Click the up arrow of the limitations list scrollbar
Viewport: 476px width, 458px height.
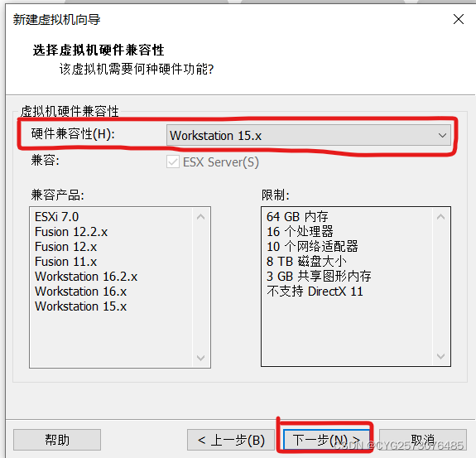[x=440, y=217]
